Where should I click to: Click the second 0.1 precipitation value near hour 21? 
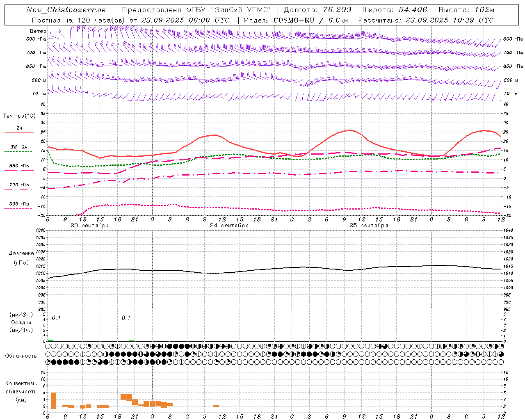tap(126, 317)
